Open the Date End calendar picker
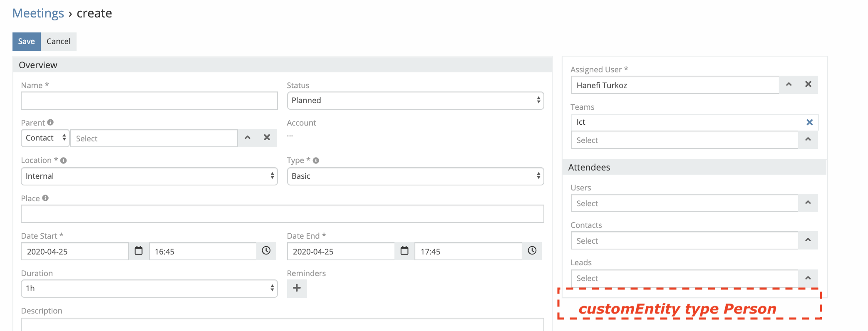The width and height of the screenshot is (868, 331). point(404,251)
